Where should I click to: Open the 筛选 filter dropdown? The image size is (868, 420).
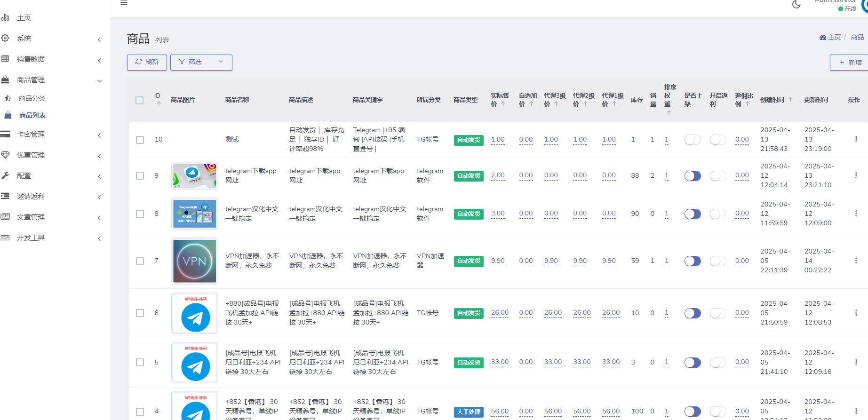click(201, 62)
